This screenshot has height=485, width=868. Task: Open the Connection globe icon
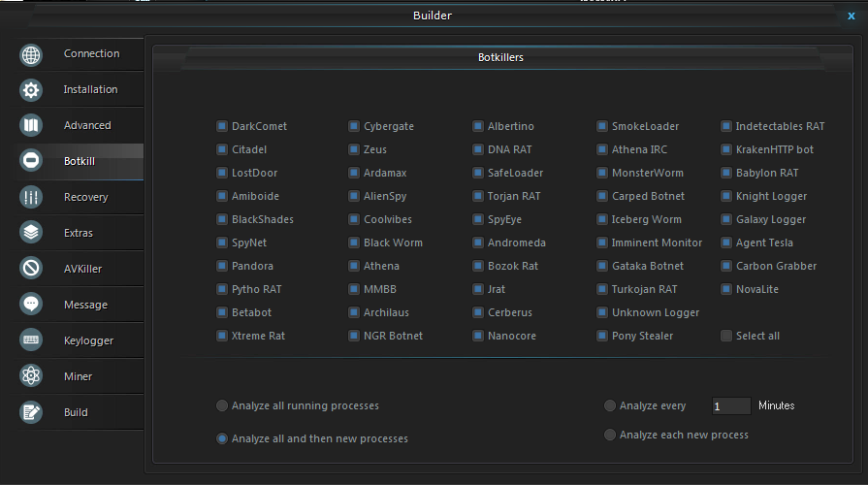pyautogui.click(x=31, y=55)
